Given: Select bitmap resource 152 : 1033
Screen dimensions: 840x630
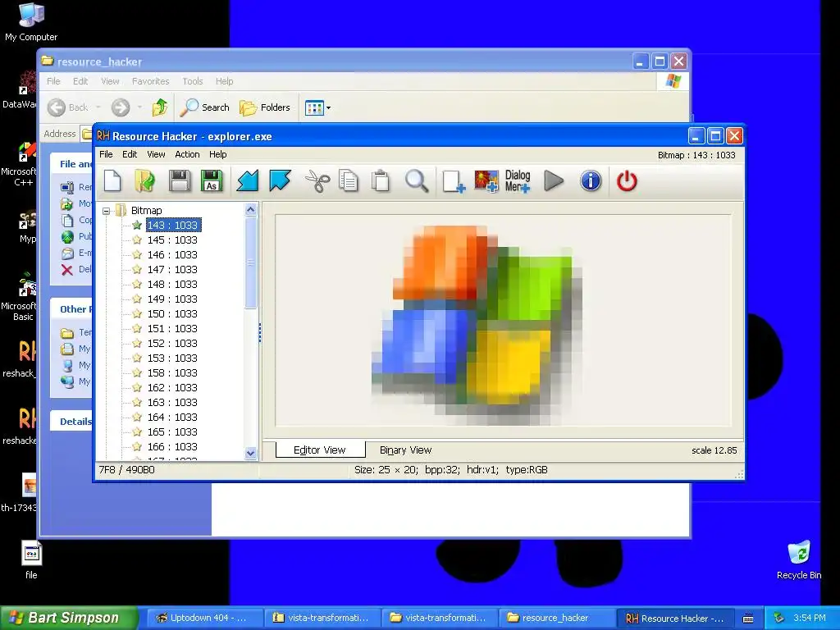Looking at the screenshot, I should point(172,343).
